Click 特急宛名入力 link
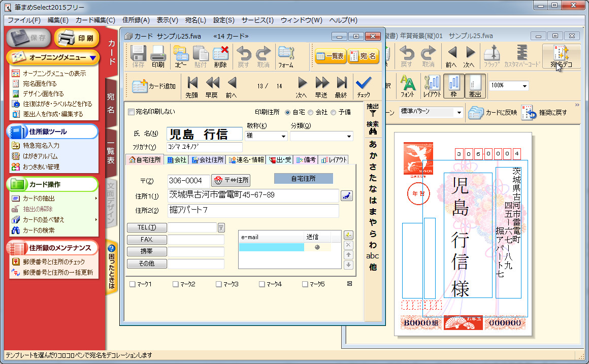Image resolution: width=589 pixels, height=364 pixels. [x=41, y=145]
